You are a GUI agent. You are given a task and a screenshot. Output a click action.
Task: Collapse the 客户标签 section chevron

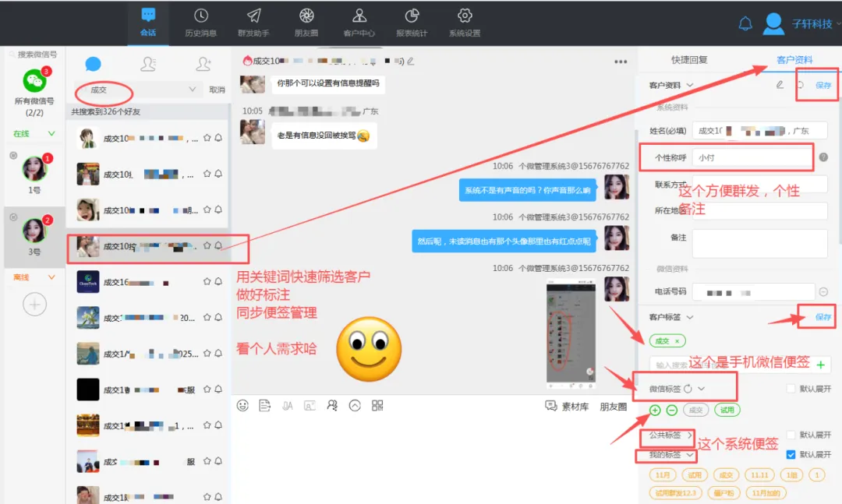[690, 317]
